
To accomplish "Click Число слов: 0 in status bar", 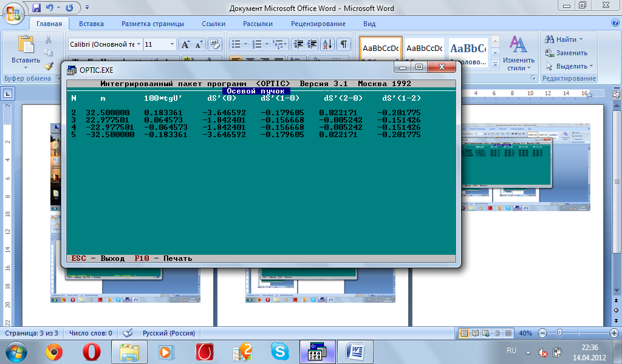I will pos(91,333).
